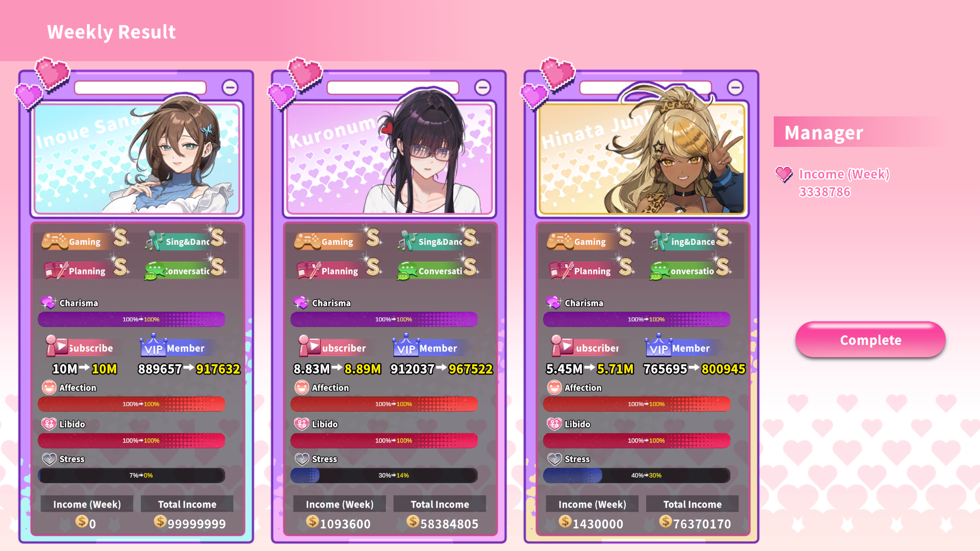This screenshot has height=551, width=980.
Task: Click the Charisma bar on Kuronuma's card
Action: click(384, 319)
